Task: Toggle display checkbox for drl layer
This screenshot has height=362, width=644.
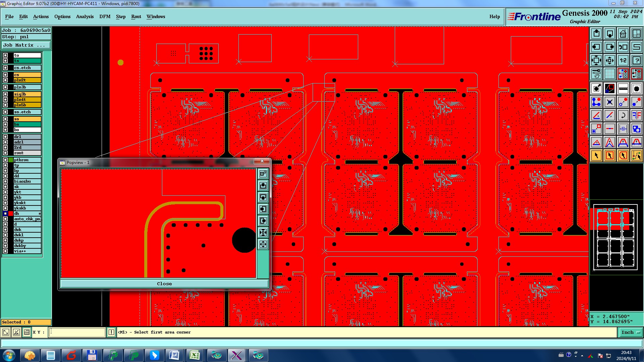Action: (x=5, y=137)
